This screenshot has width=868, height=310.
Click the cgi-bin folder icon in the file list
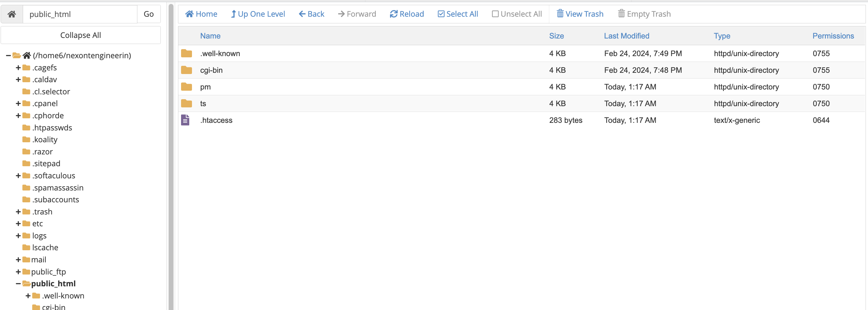point(186,70)
